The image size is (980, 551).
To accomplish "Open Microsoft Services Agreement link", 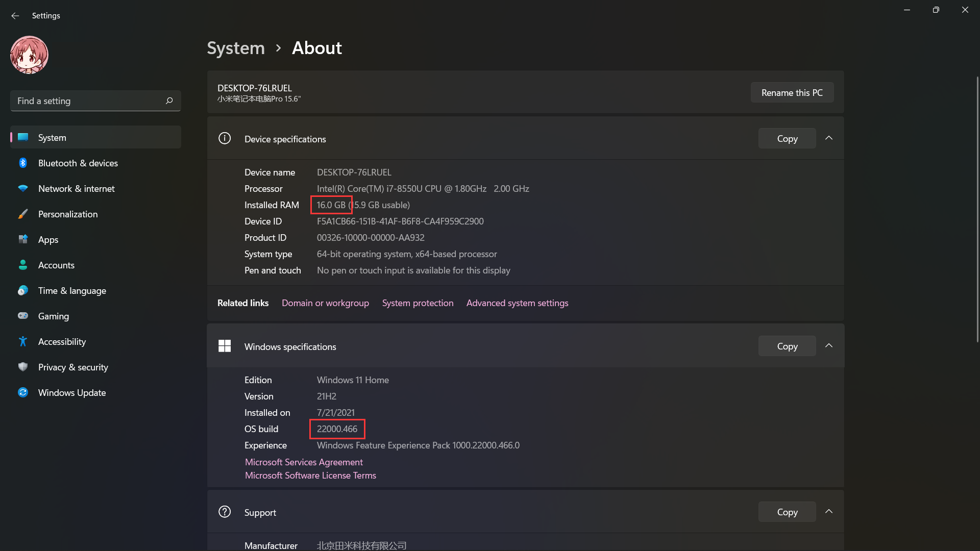I will tap(304, 462).
